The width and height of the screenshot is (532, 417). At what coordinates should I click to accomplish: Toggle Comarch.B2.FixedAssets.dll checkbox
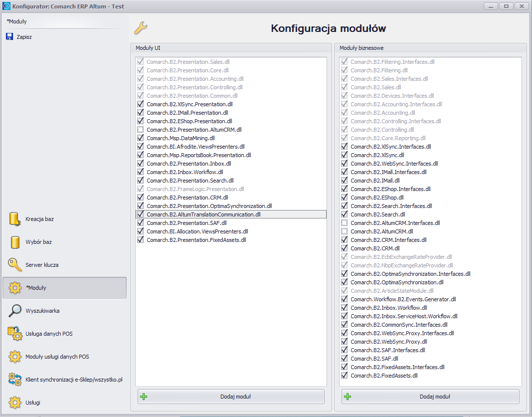pyautogui.click(x=345, y=375)
